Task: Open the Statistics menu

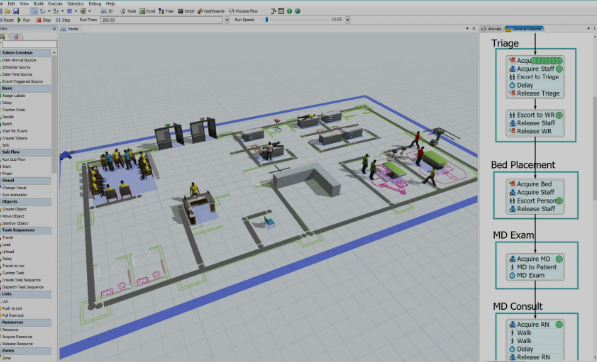Action: [75, 3]
